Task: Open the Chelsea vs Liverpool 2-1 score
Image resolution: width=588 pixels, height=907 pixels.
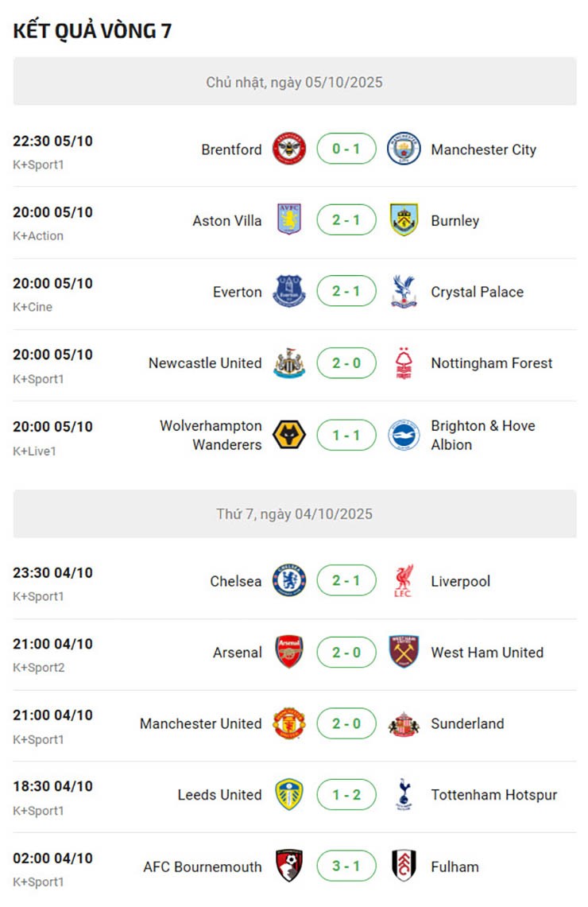Action: (x=346, y=581)
